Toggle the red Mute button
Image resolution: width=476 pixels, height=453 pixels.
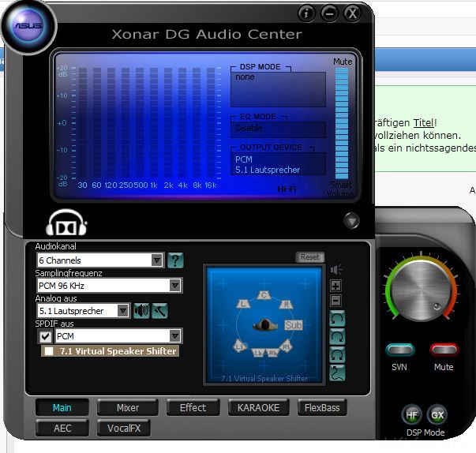444,350
